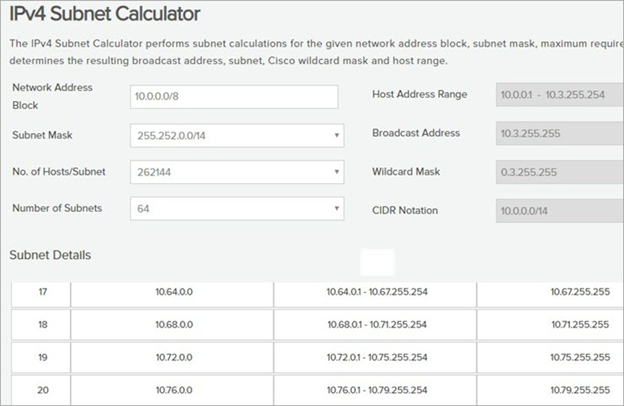
Task: Click broadcast address 10.79.255.255 cell
Action: coord(572,390)
